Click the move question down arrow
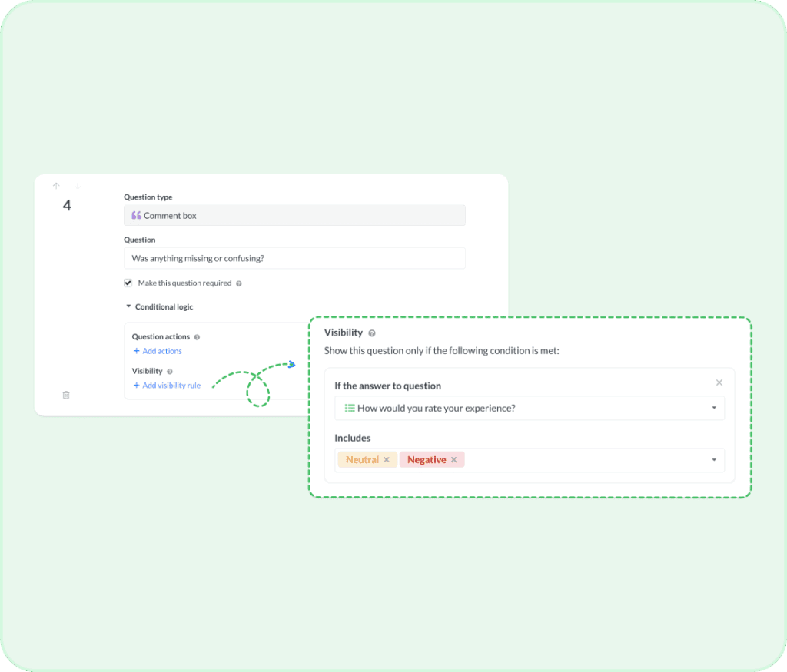 pos(78,186)
